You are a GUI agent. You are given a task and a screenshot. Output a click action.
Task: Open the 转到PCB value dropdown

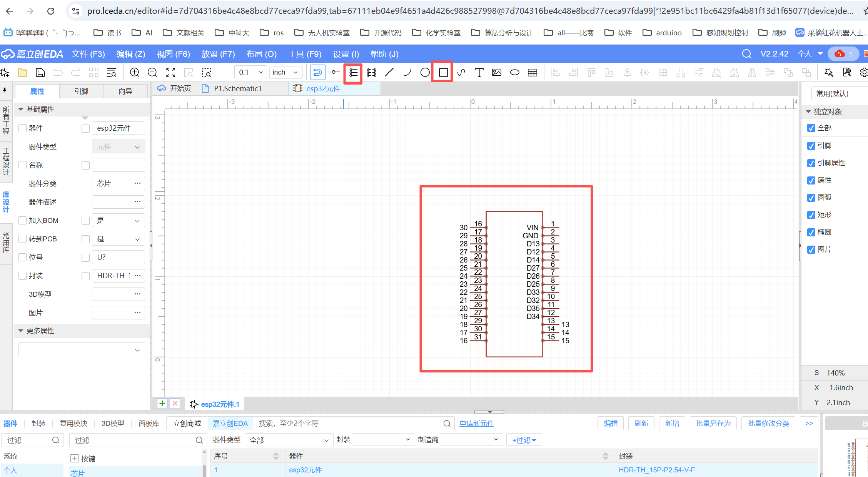pos(118,239)
